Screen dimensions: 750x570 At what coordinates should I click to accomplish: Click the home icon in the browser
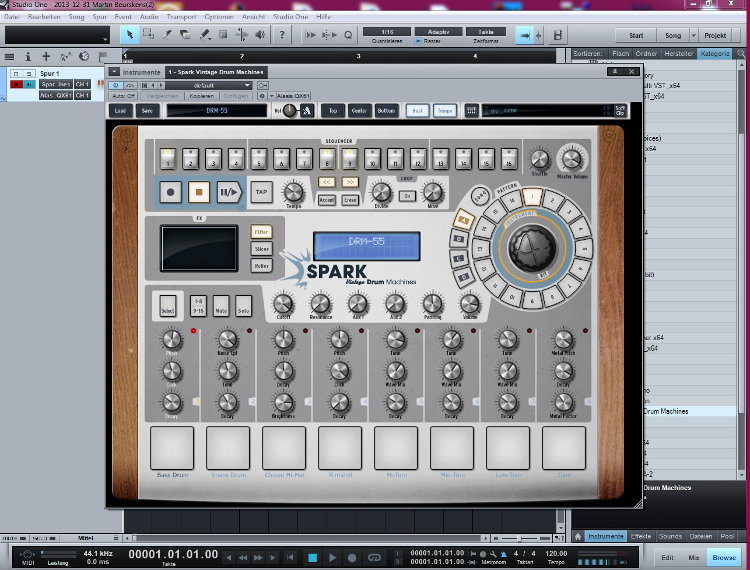point(578,537)
